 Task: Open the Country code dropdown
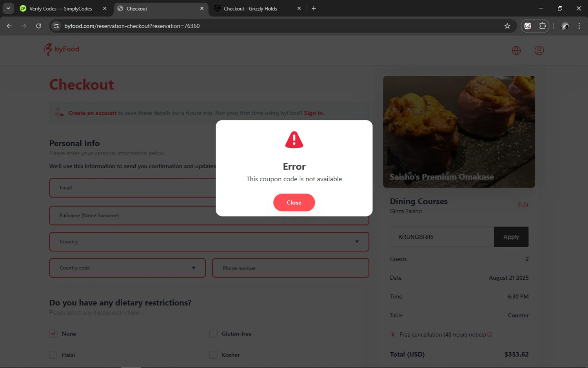[x=127, y=268]
